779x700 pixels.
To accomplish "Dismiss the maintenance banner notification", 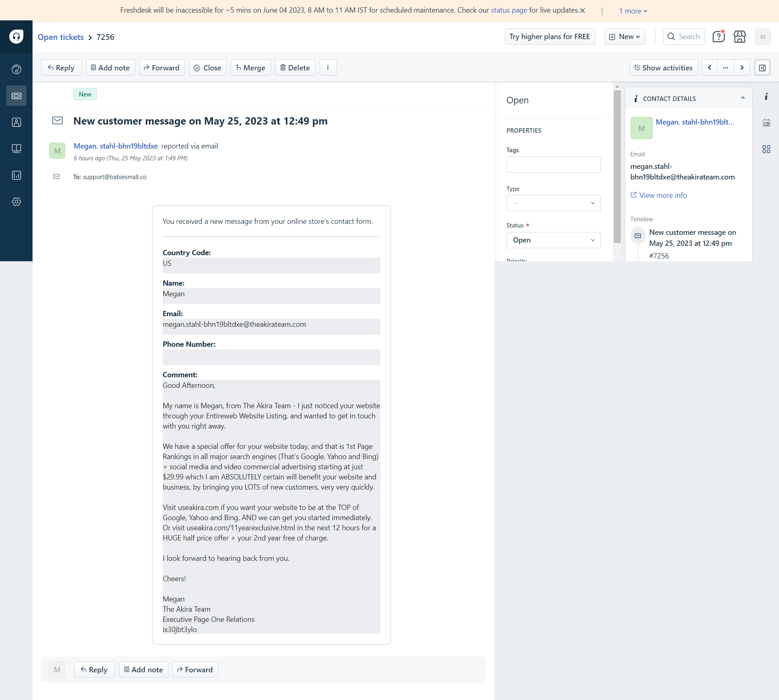I will point(583,11).
